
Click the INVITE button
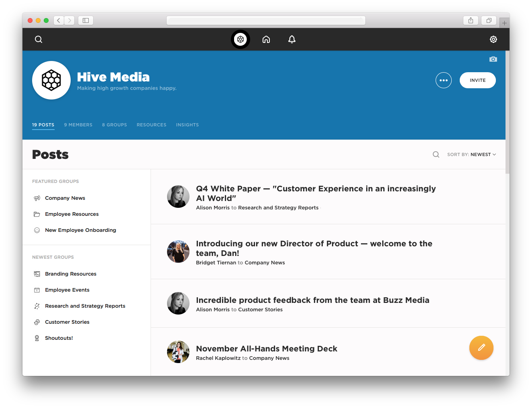(x=478, y=80)
